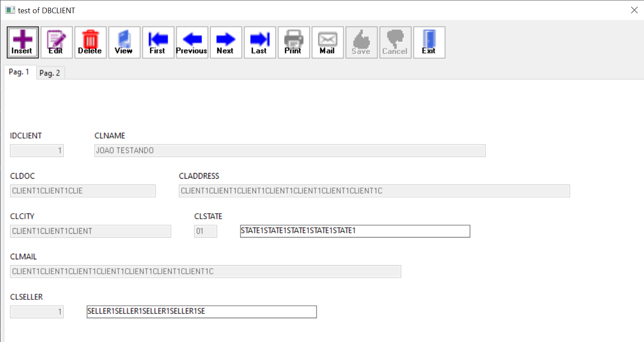Click the CLSELLER label
Viewport: 644px width, 342px height.
click(26, 297)
